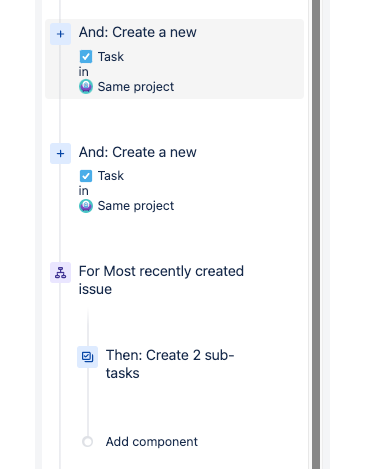
Task: Click Same project text in second action
Action: click(136, 206)
